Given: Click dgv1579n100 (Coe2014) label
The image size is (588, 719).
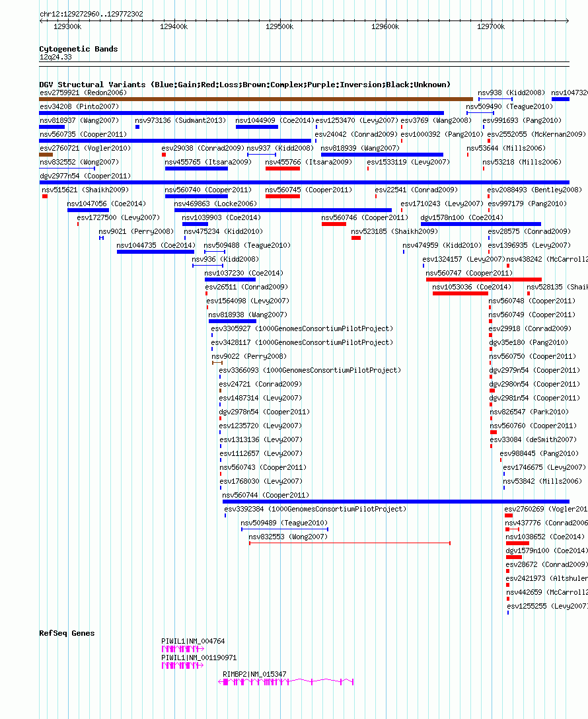Looking at the screenshot, I should (x=547, y=550).
